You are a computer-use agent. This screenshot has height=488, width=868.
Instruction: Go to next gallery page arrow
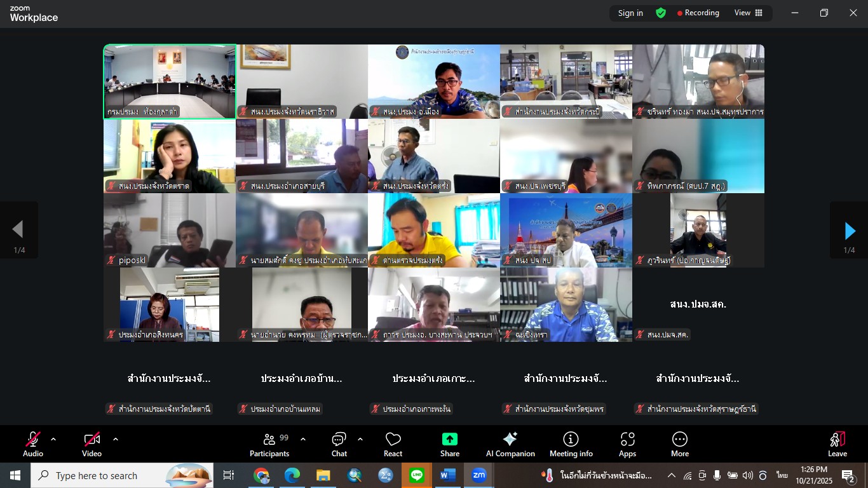click(x=849, y=231)
